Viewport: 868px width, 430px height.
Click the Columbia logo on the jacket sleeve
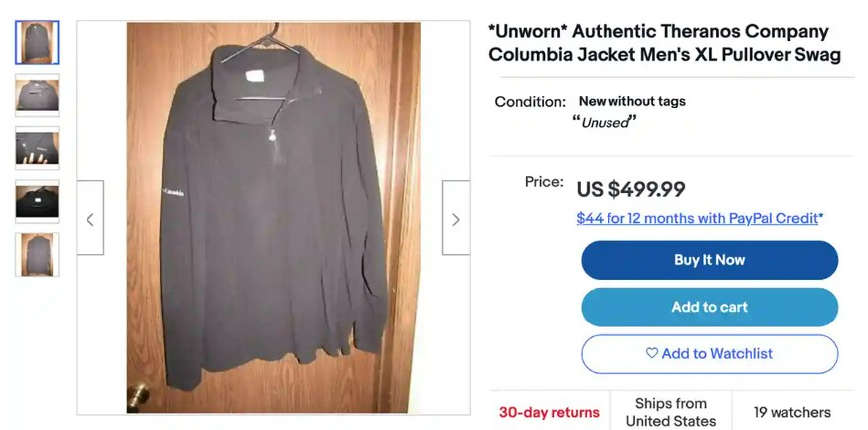[x=173, y=192]
